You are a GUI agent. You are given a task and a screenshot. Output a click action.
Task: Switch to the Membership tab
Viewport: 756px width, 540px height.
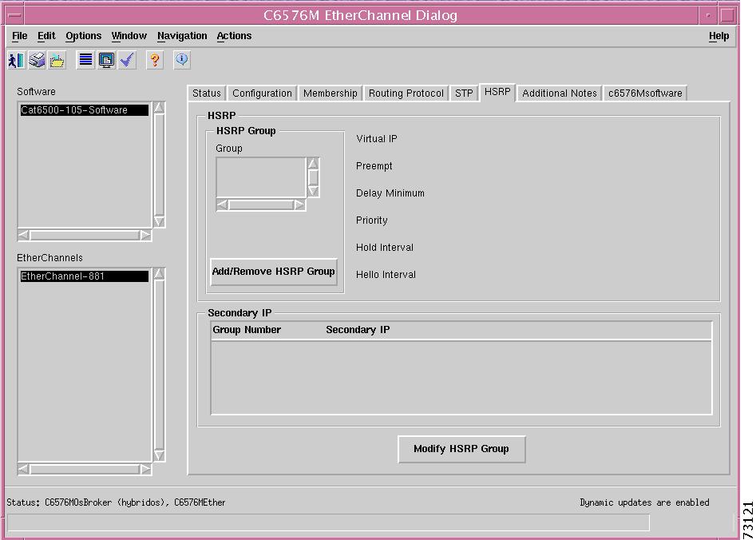click(330, 93)
